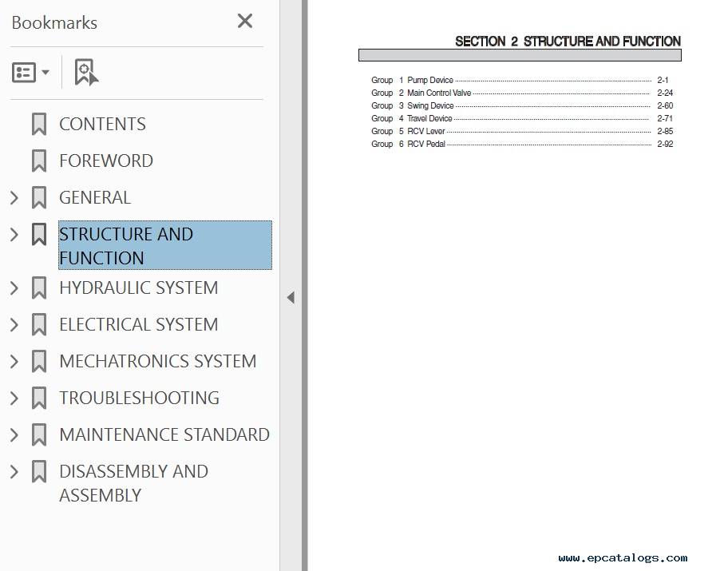
Task: Click the TROUBLESHOOTING ribbon icon
Action: [x=39, y=398]
